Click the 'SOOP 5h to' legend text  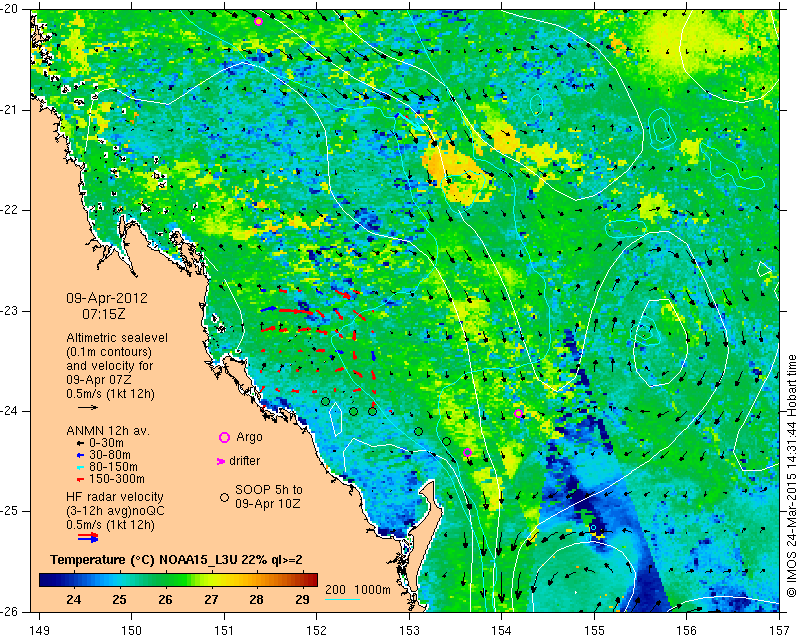click(269, 490)
